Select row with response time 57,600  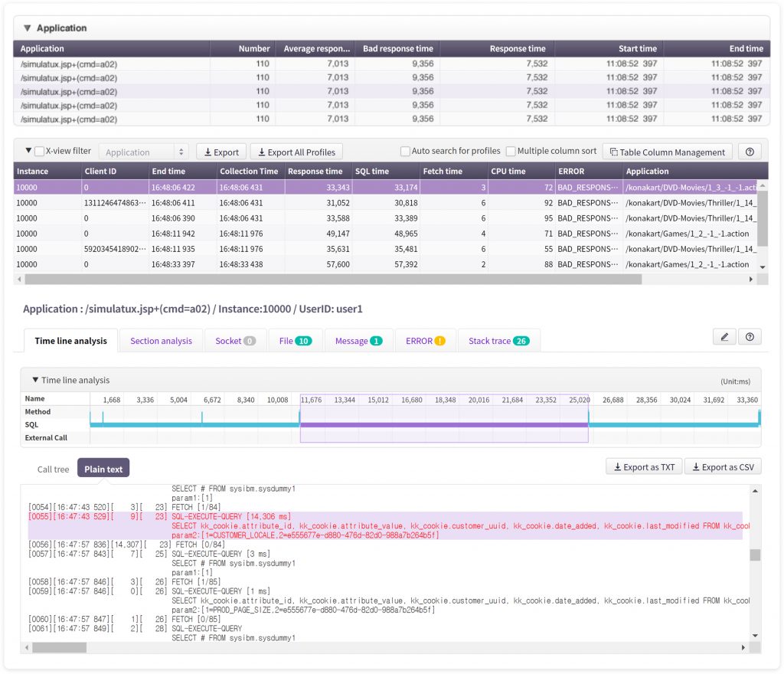point(386,264)
